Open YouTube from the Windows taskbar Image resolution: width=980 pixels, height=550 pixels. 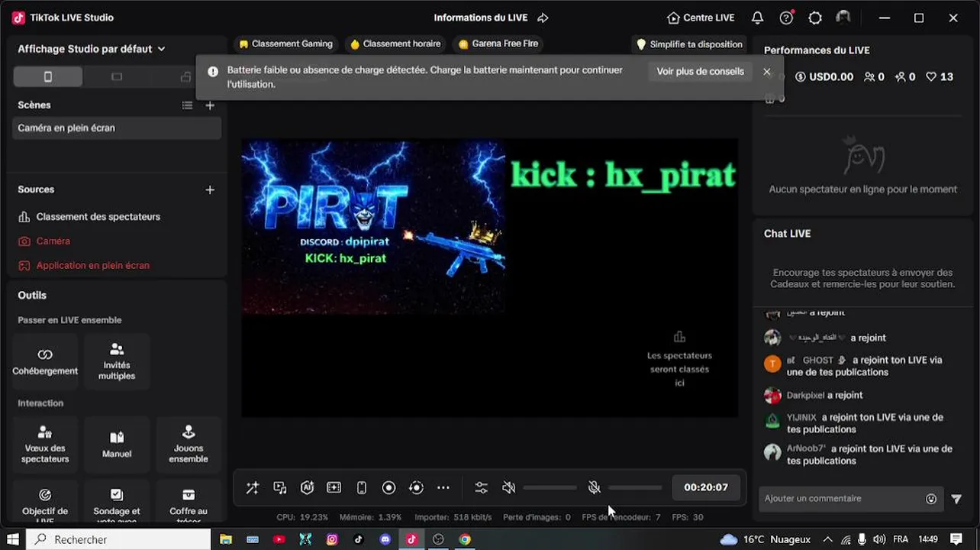pos(279,539)
